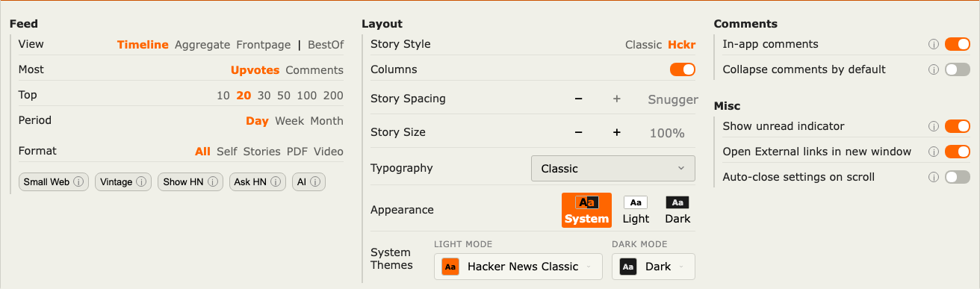Select Hckr story style
The image size is (980, 289).
(x=682, y=45)
